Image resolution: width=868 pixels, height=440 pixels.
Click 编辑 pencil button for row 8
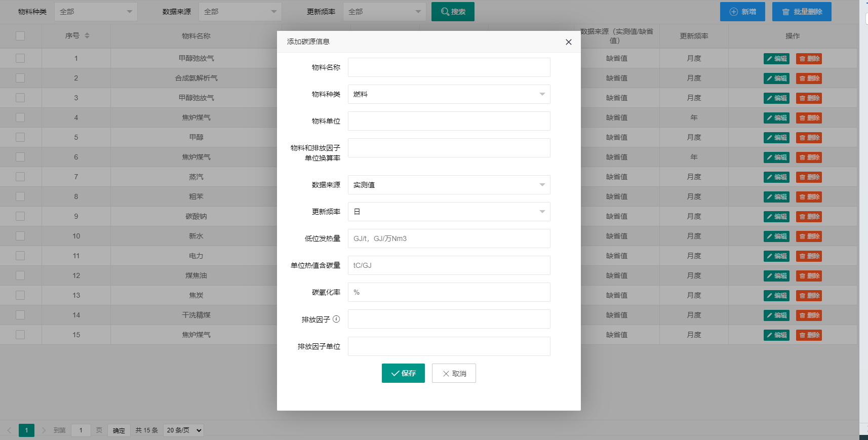pyautogui.click(x=776, y=197)
